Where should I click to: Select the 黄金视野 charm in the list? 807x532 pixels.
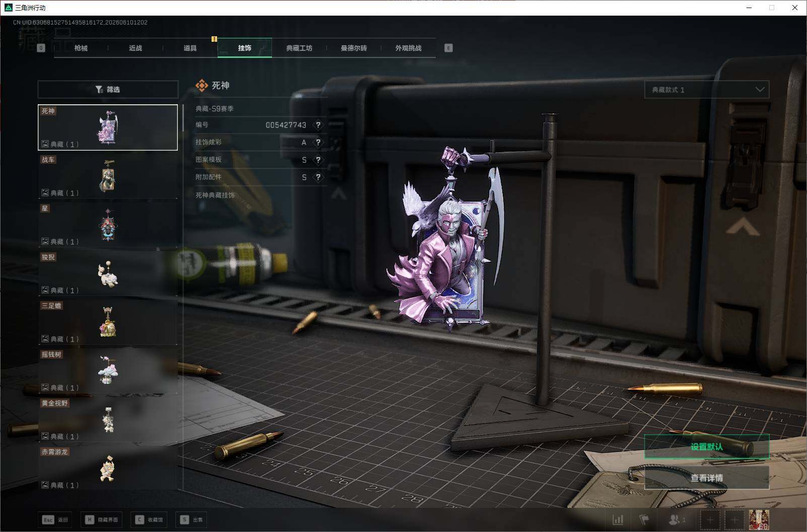[108, 419]
